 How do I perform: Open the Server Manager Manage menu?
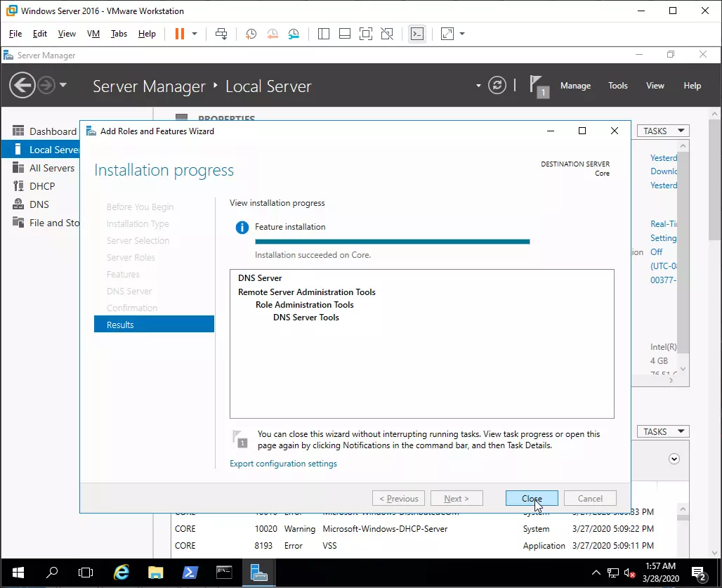pos(576,86)
